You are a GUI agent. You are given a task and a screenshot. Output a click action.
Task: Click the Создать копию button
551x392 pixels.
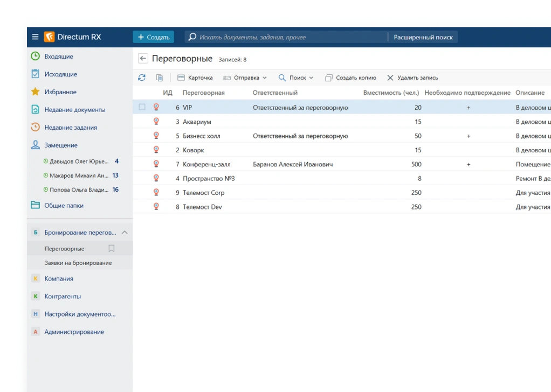tap(350, 78)
